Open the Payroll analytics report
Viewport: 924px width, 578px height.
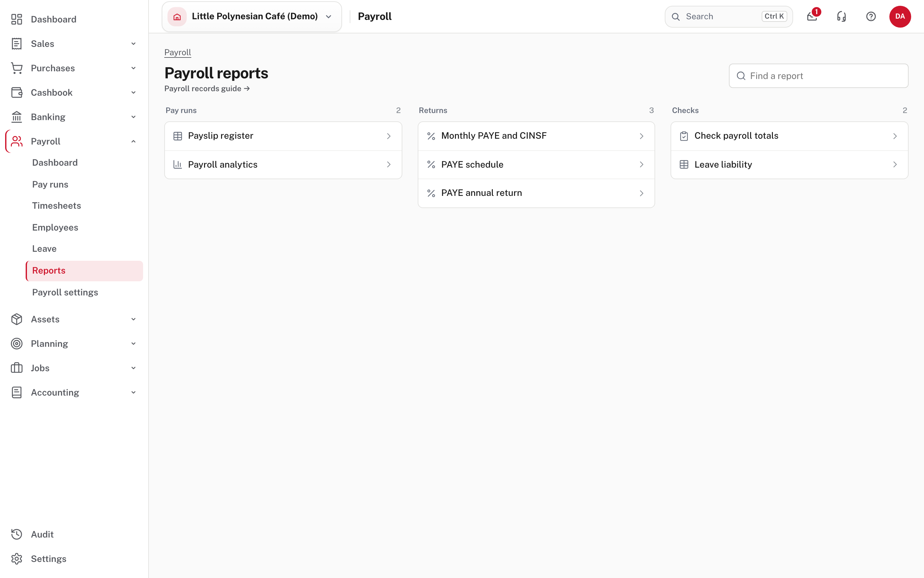point(283,164)
